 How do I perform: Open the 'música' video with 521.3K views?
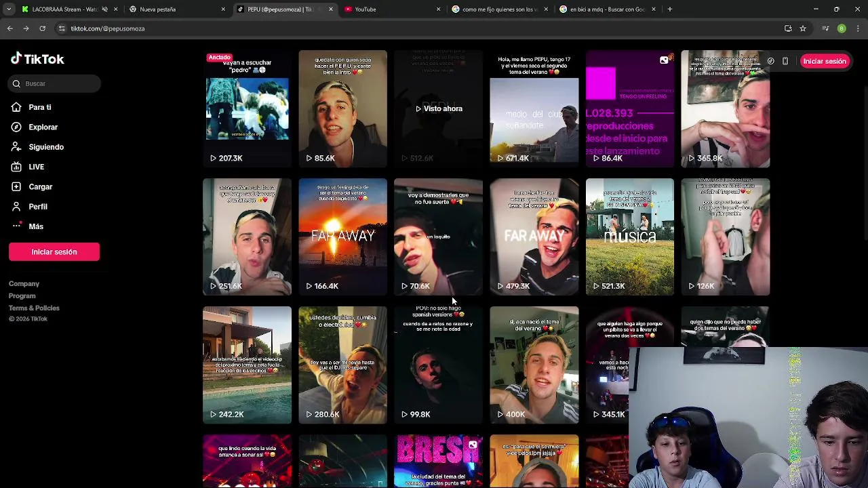pyautogui.click(x=630, y=237)
